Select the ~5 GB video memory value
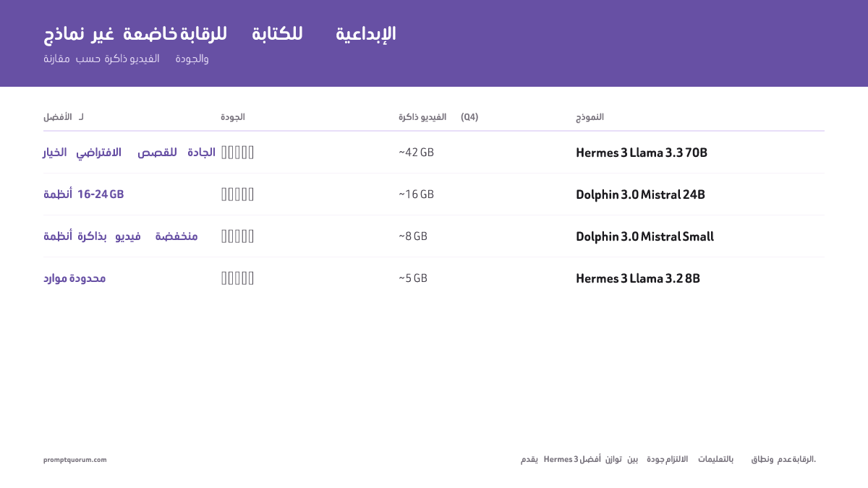The width and height of the screenshot is (868, 488). tap(413, 278)
